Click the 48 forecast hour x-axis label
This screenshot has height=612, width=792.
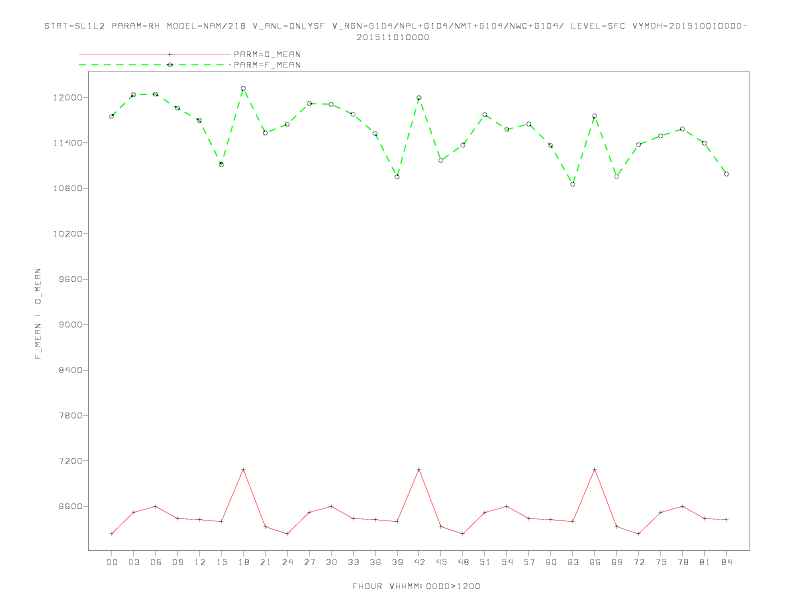[x=463, y=562]
